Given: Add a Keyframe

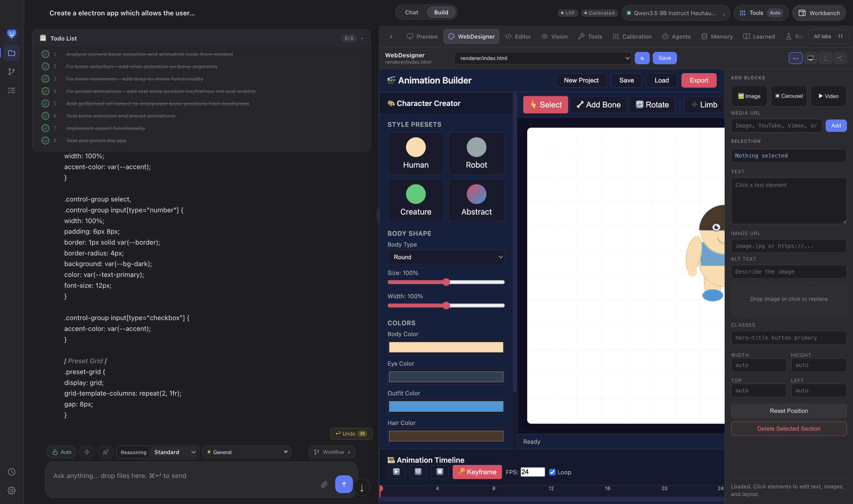Looking at the screenshot, I should point(477,472).
